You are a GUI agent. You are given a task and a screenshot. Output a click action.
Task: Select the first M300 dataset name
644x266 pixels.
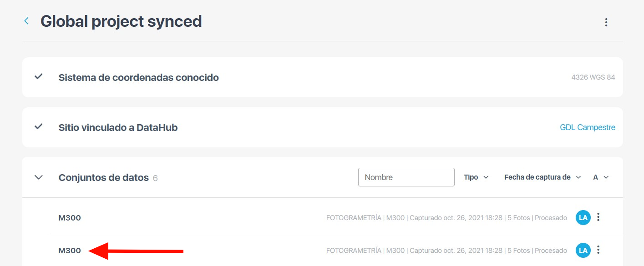[x=70, y=218]
